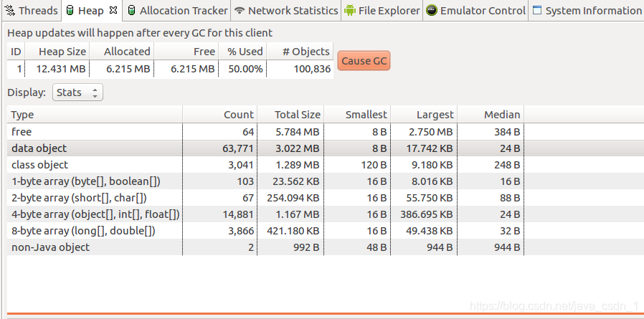Click the total size '5.784 MB'
This screenshot has height=319, width=644.
[298, 132]
